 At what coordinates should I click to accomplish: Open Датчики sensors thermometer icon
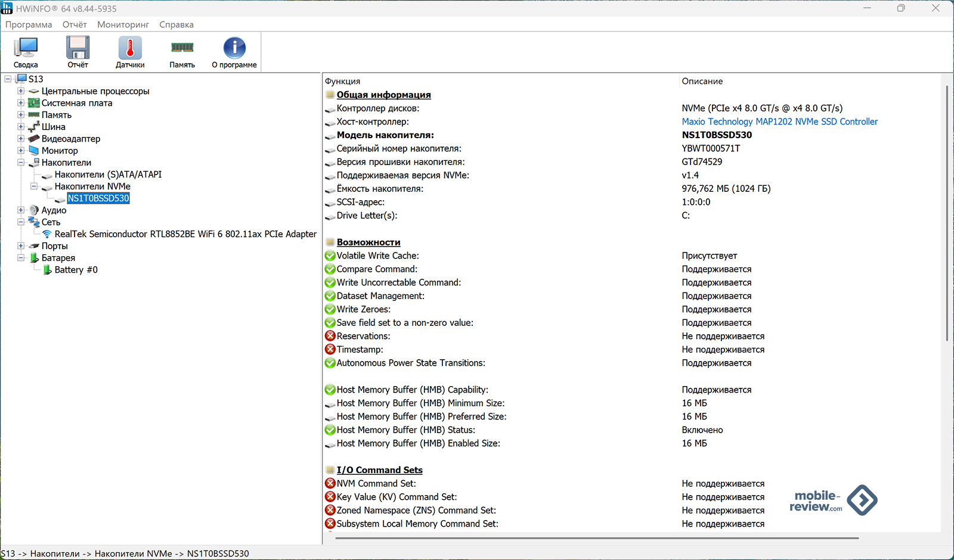tap(130, 48)
